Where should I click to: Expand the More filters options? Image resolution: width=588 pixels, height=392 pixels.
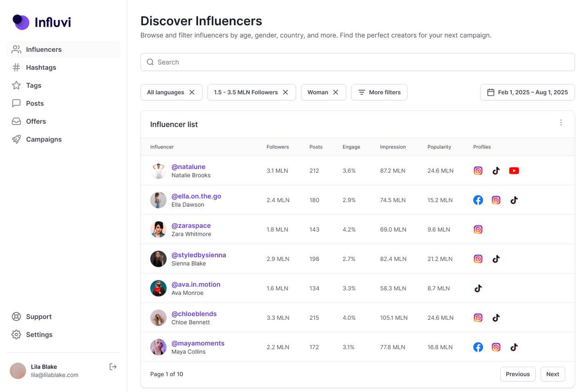379,92
